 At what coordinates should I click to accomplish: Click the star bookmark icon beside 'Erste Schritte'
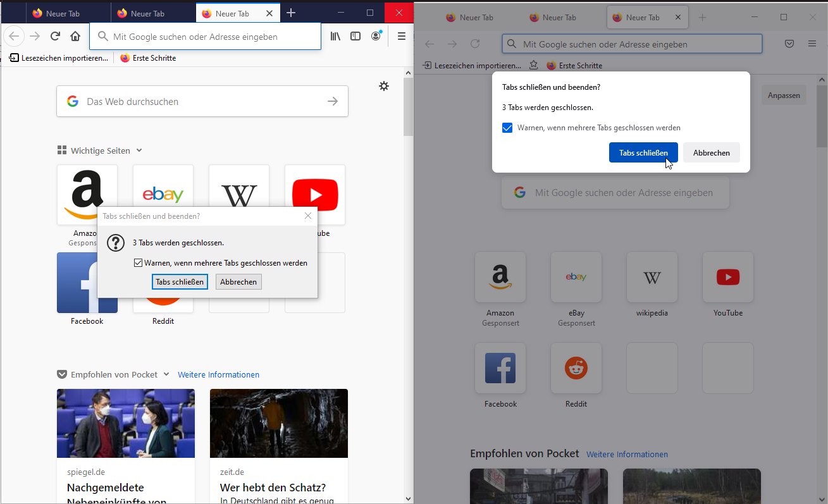click(x=533, y=65)
